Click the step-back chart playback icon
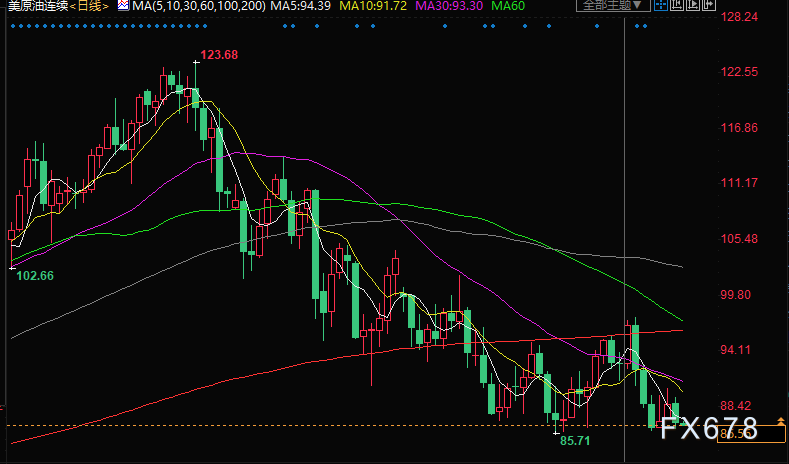 677,5
